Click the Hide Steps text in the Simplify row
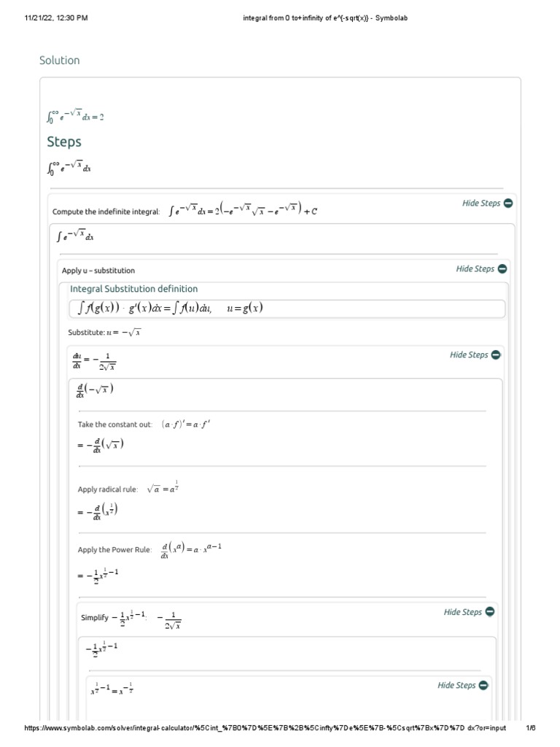This screenshot has height=747, width=560. 463,612
